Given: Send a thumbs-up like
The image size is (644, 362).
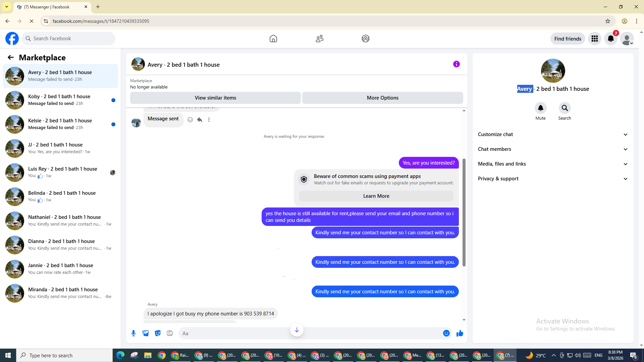Looking at the screenshot, I should point(460,333).
